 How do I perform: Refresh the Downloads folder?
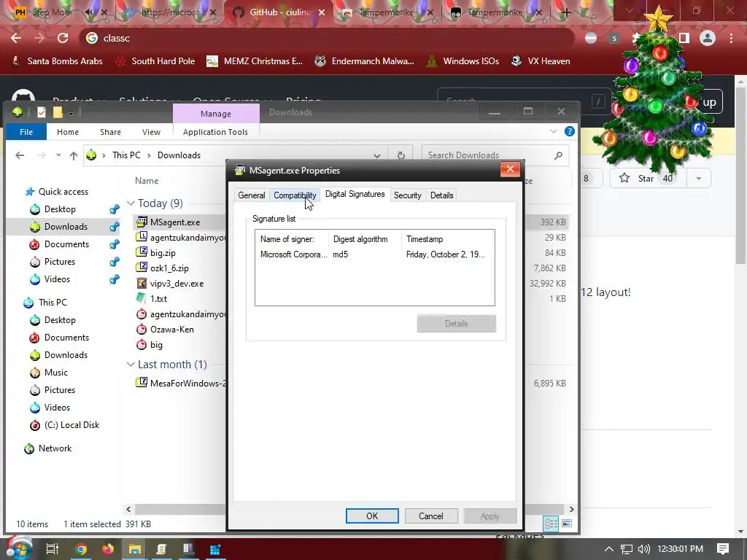pos(401,155)
